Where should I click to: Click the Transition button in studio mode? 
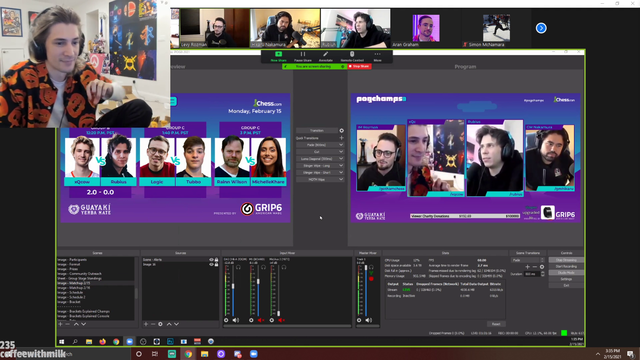317,131
